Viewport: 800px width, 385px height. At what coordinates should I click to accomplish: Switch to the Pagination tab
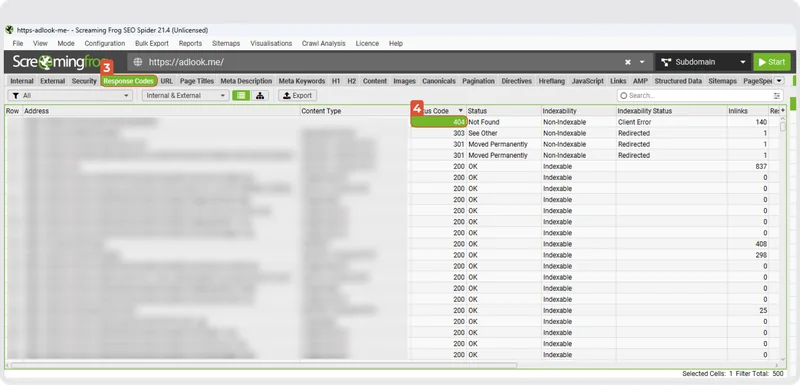click(478, 81)
